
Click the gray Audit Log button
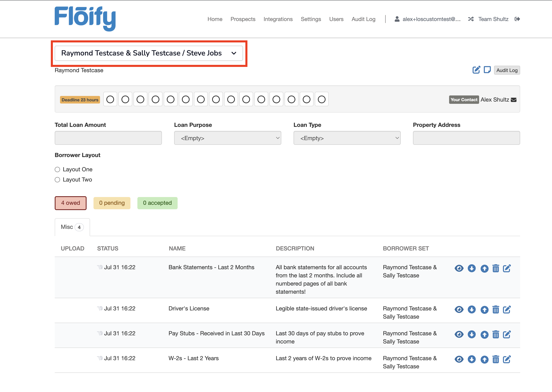click(x=507, y=70)
